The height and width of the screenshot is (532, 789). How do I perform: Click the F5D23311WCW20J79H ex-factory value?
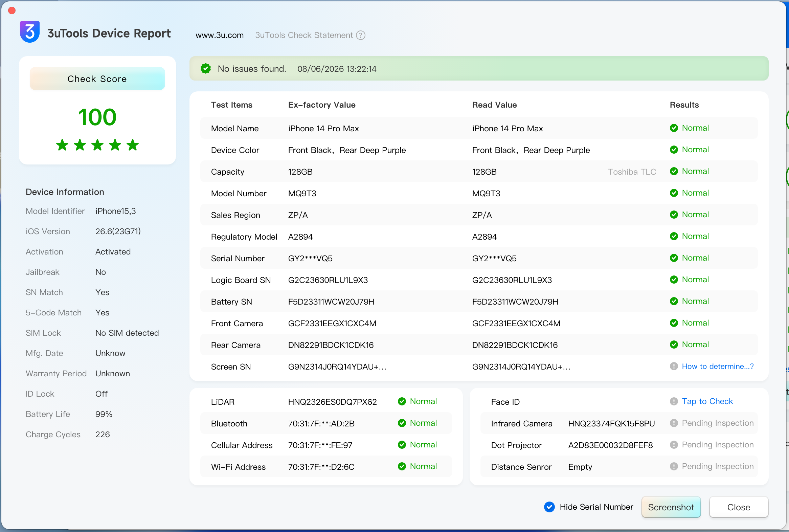tap(331, 302)
